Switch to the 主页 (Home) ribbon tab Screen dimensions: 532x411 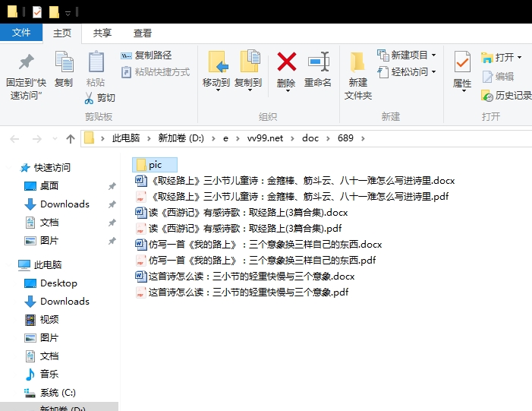[x=62, y=33]
